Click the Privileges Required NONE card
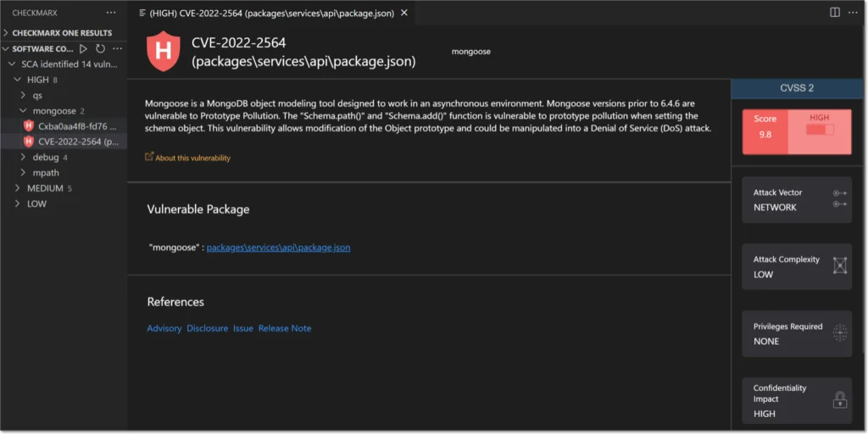This screenshot has height=434, width=868. (797, 334)
